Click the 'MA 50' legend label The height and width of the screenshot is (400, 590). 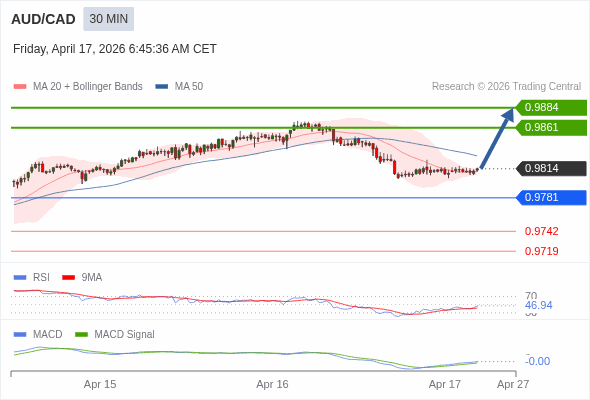point(189,87)
